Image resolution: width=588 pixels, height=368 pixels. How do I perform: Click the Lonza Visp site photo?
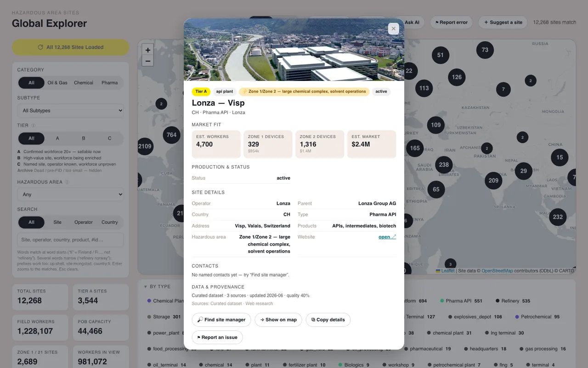[294, 50]
